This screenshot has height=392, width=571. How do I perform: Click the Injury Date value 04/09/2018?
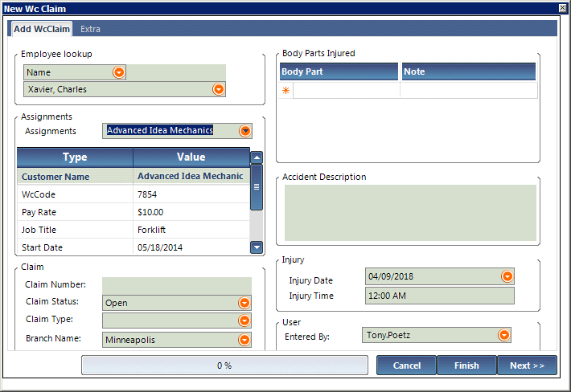(391, 276)
